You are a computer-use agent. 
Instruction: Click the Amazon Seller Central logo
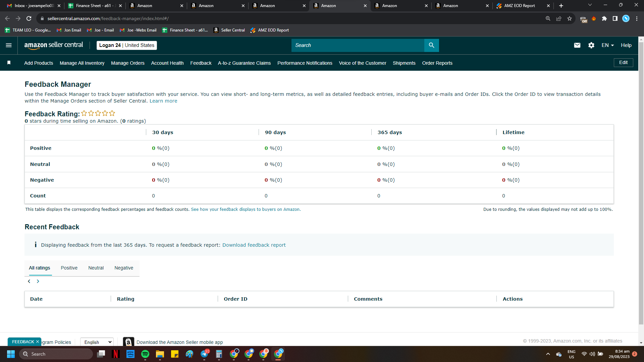[x=54, y=45]
